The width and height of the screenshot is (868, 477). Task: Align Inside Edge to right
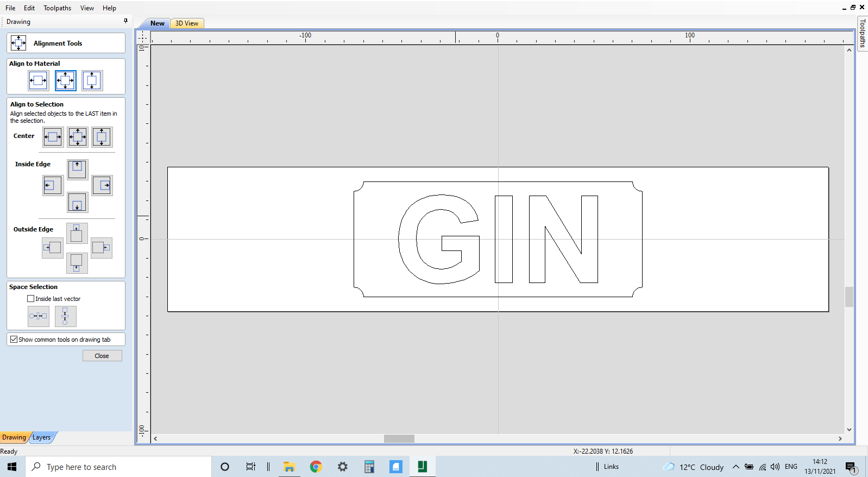[102, 185]
